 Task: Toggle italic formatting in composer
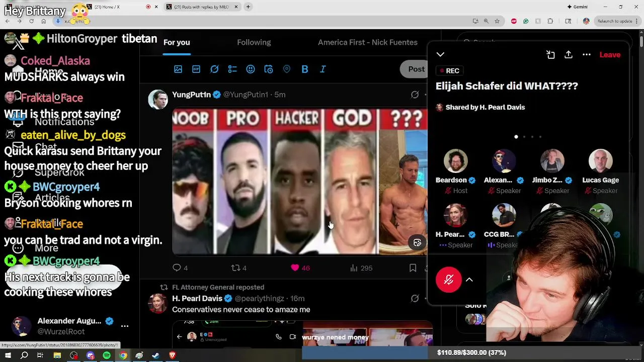point(323,69)
